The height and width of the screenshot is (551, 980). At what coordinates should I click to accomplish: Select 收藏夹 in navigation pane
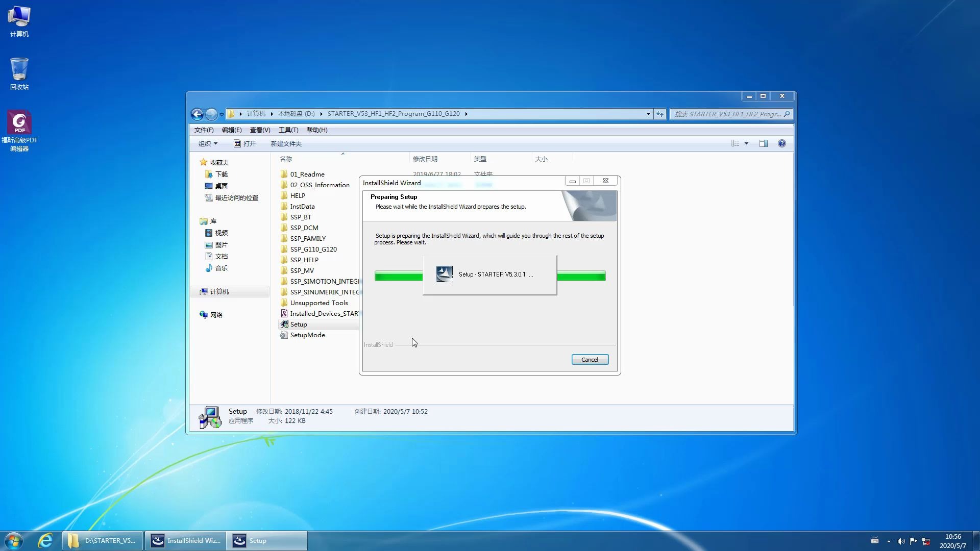pyautogui.click(x=214, y=162)
